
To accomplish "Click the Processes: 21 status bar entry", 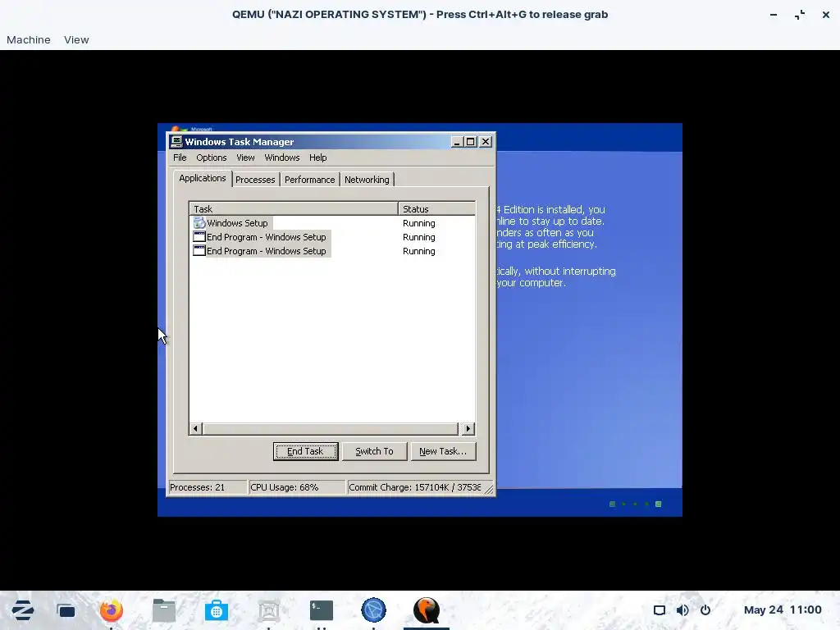I will tap(208, 487).
